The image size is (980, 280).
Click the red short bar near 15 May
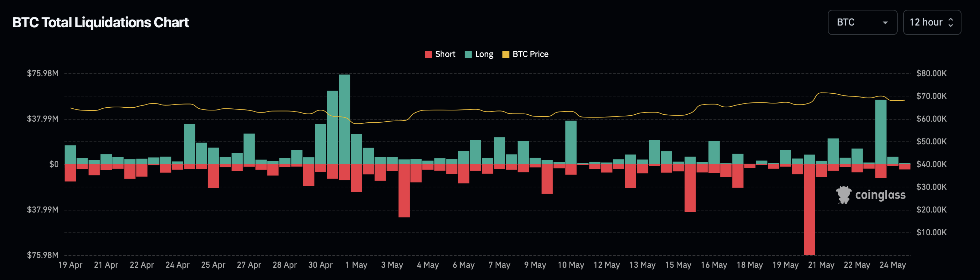pos(690,188)
